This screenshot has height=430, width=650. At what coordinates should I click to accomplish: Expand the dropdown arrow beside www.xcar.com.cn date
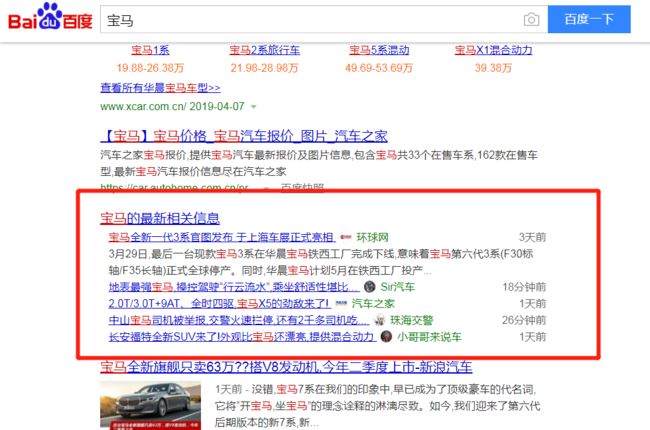point(253,107)
